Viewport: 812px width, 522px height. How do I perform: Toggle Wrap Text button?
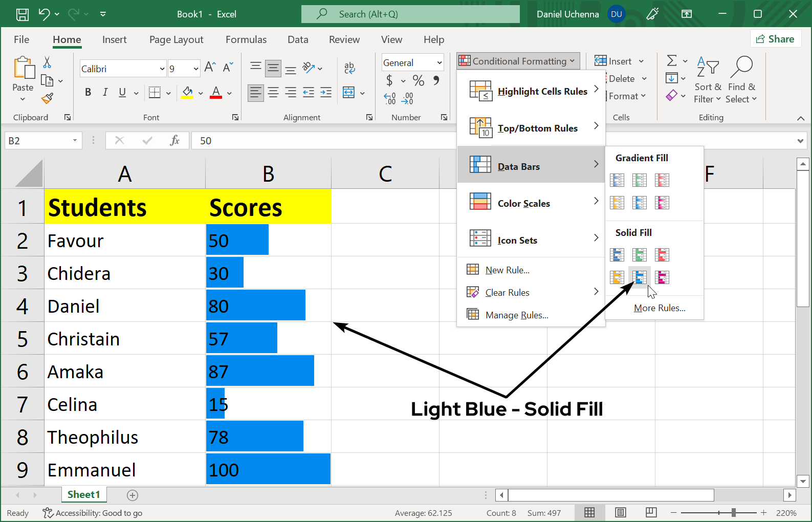[x=349, y=68]
